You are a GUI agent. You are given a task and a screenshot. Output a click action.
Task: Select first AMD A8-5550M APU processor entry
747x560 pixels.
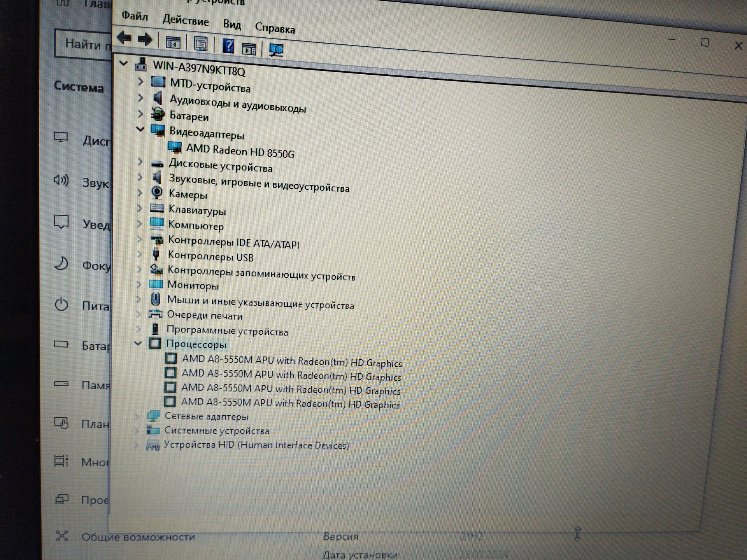292,361
